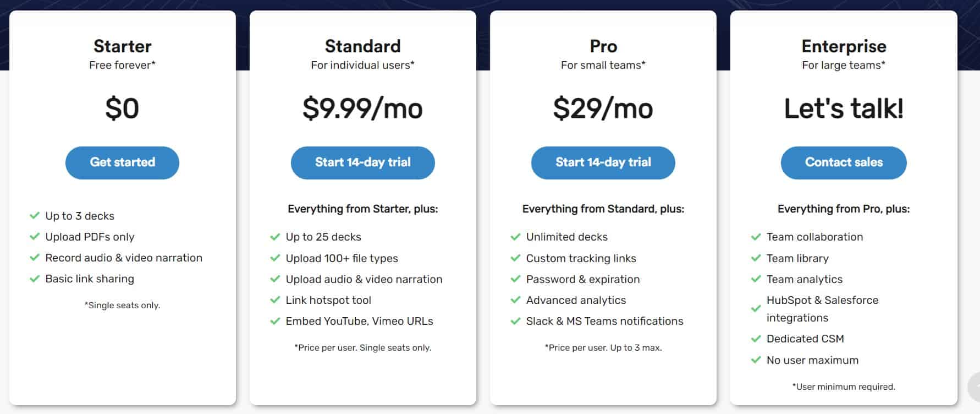Open Contact sales for Enterprise

click(844, 162)
